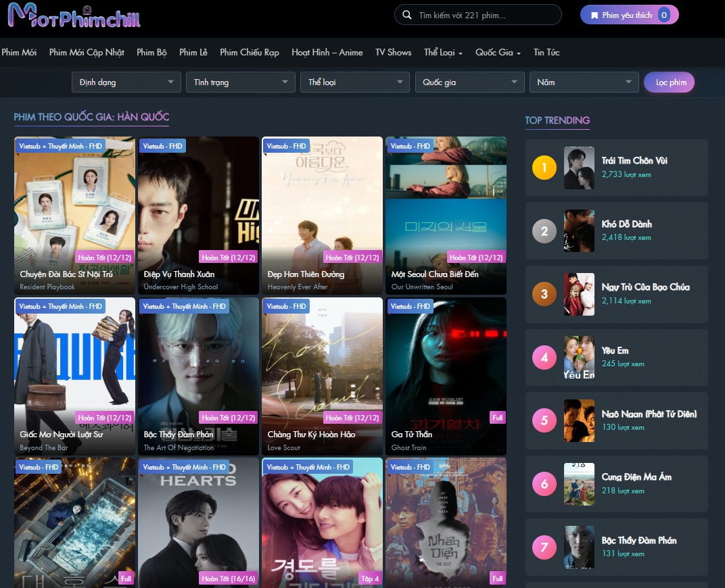
Task: Expand the Năm year filter dropdown
Action: (x=584, y=82)
